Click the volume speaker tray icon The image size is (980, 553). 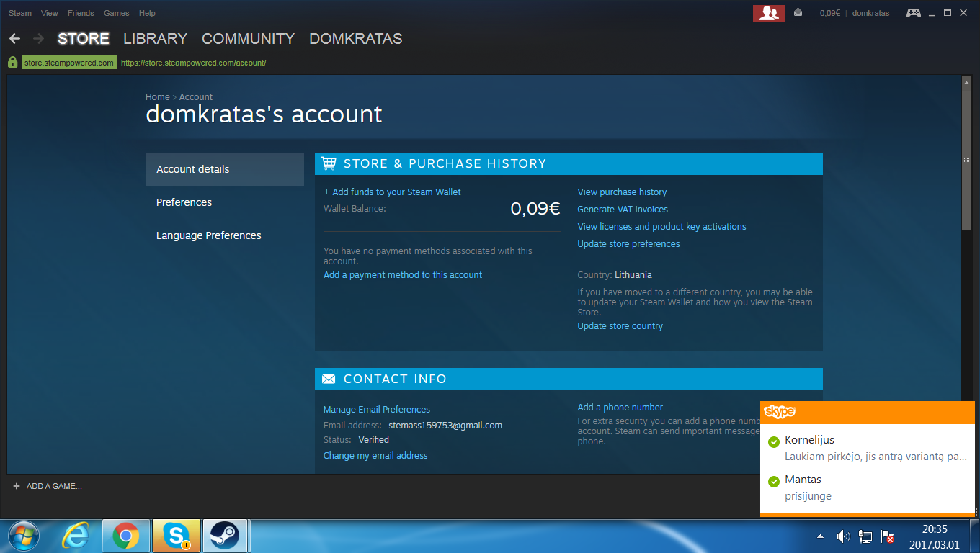[x=842, y=536]
